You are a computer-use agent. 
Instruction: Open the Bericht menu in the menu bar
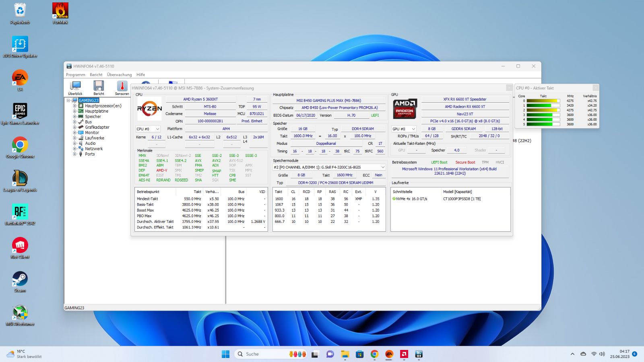tap(96, 75)
